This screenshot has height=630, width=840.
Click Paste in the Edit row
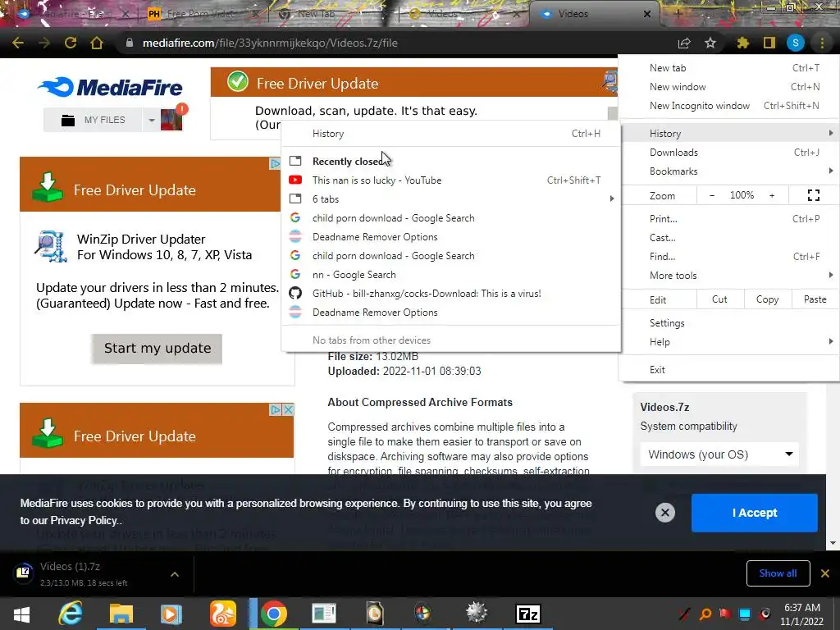coord(815,299)
